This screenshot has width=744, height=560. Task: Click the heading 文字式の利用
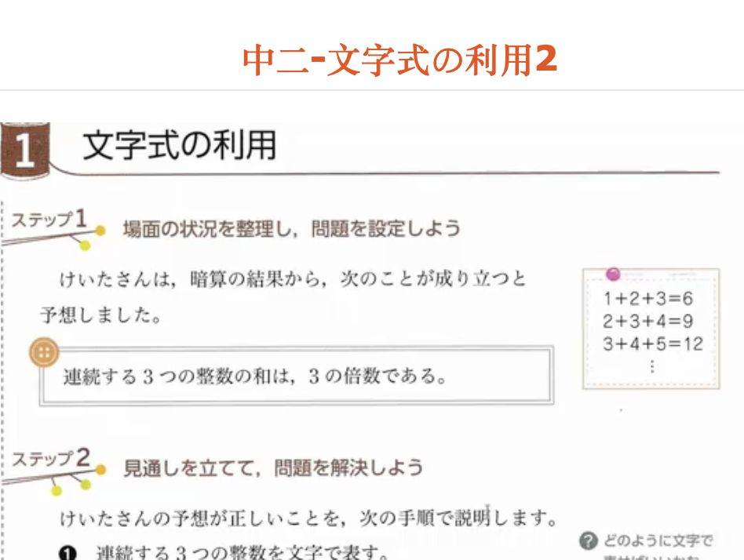(x=180, y=145)
